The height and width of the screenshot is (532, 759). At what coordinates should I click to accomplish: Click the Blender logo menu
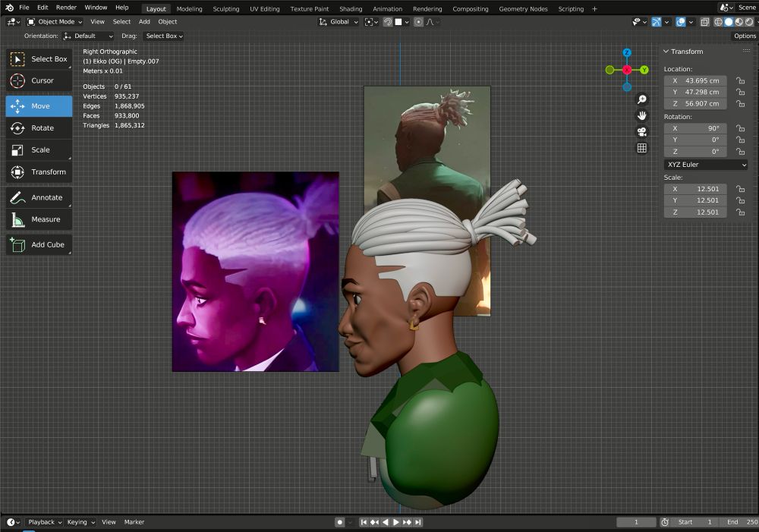pos(9,8)
